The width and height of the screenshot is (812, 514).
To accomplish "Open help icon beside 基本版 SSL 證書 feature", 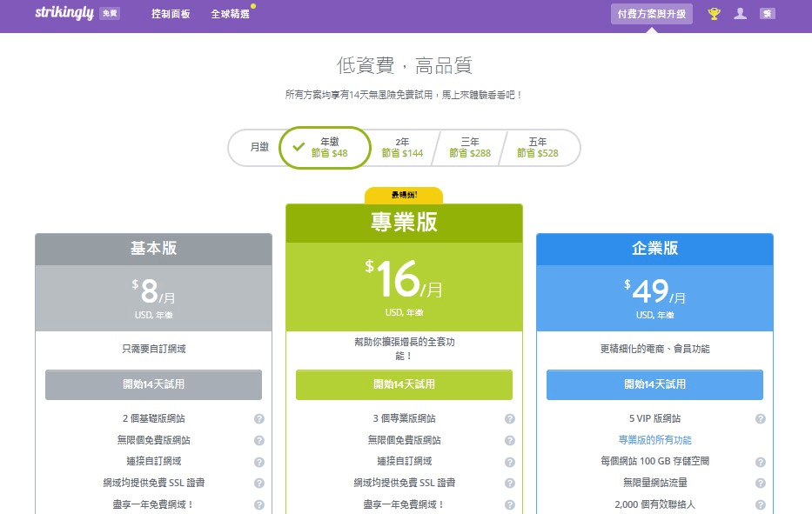I will tap(258, 484).
